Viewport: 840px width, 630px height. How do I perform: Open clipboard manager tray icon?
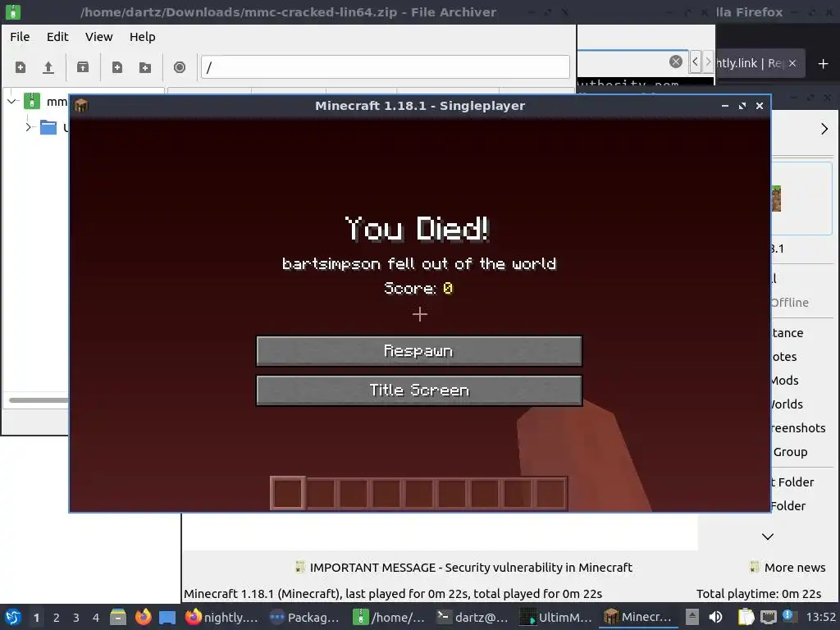tap(745, 617)
